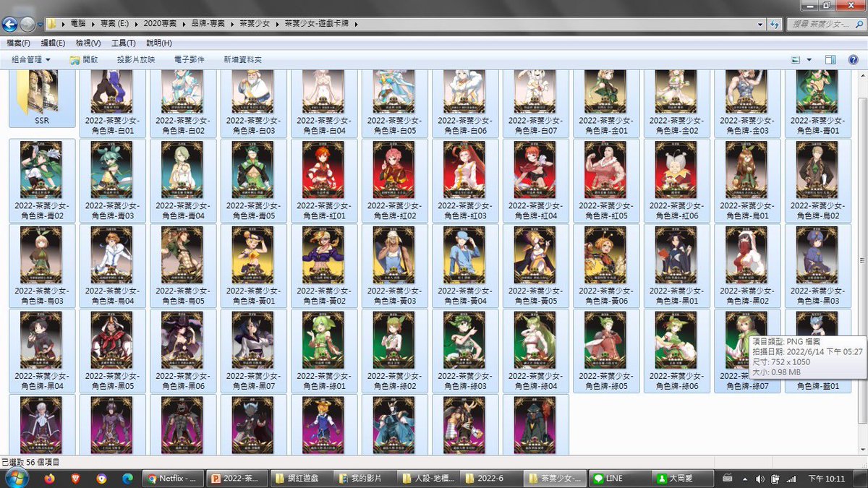Navigate to 品牌-專案 in breadcrumb
Image resolution: width=868 pixels, height=488 pixels.
coord(210,24)
